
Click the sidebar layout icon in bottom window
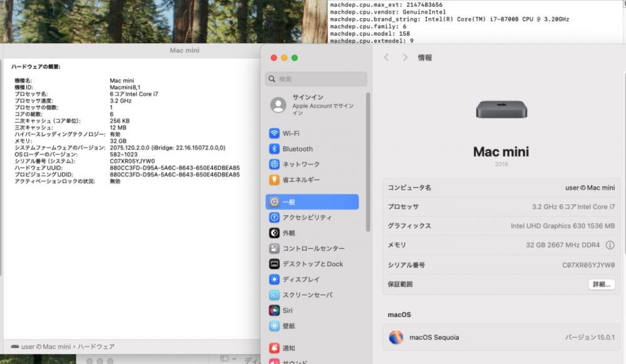224,359
